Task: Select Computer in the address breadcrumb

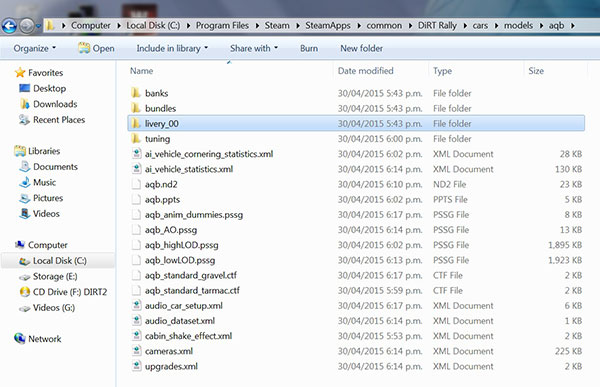Action: pyautogui.click(x=91, y=26)
